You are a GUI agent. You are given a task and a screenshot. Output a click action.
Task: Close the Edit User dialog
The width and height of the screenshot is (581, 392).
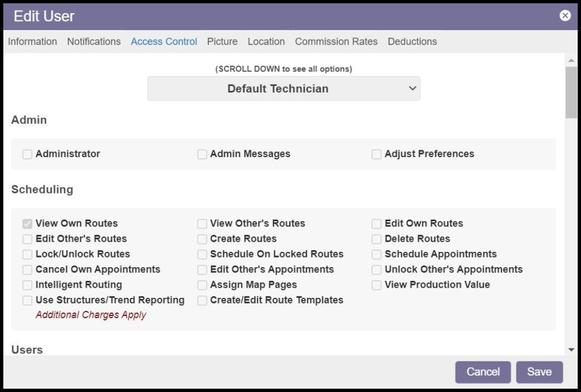click(x=565, y=16)
